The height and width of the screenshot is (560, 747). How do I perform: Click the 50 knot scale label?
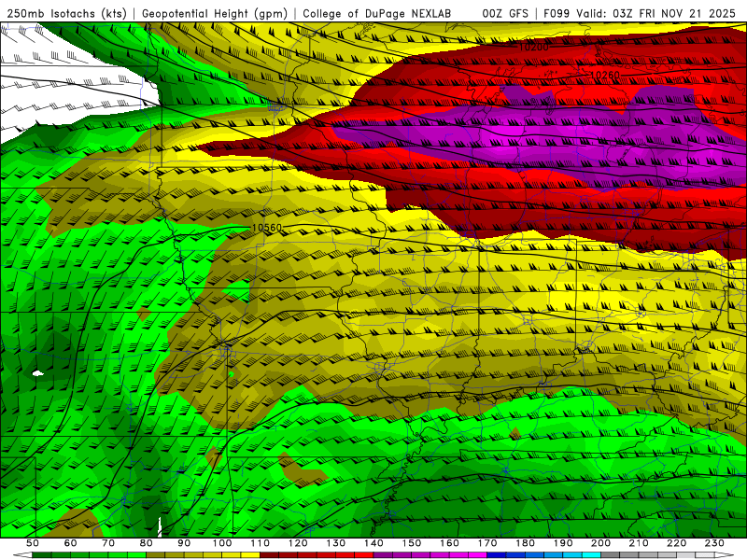pyautogui.click(x=33, y=543)
